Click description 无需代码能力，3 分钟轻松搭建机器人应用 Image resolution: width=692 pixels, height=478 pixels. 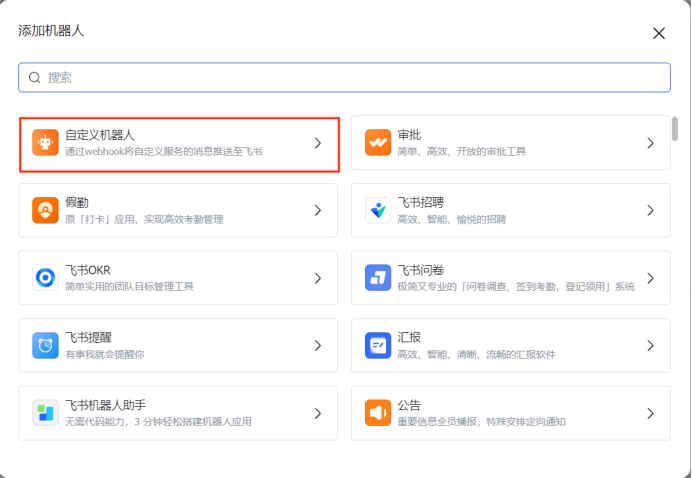pyautogui.click(x=158, y=422)
